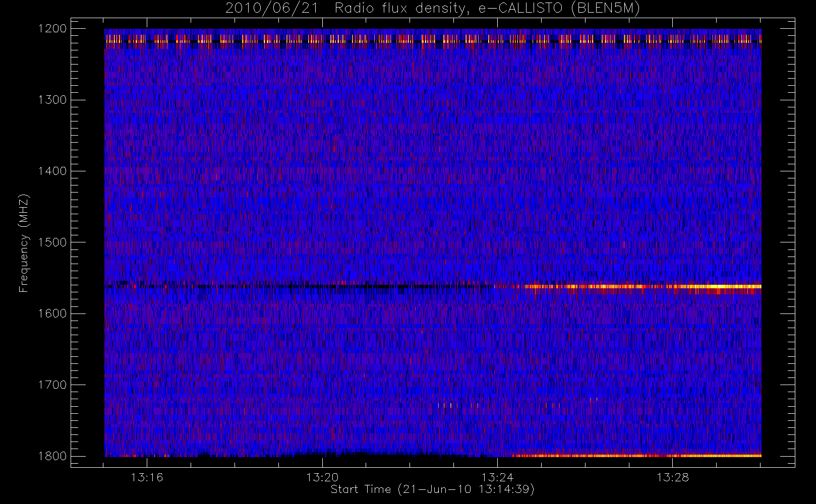816x504 pixels.
Task: Click the 1400 frequency tick label
Action: click(52, 171)
